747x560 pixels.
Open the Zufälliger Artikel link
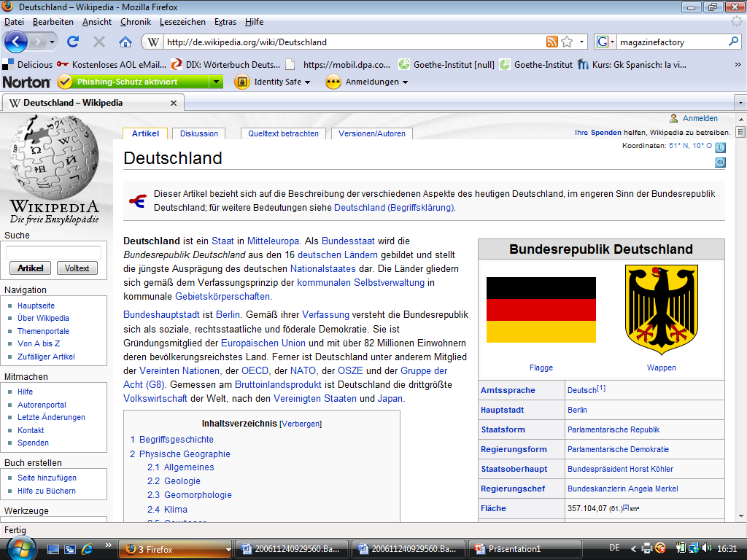[46, 357]
